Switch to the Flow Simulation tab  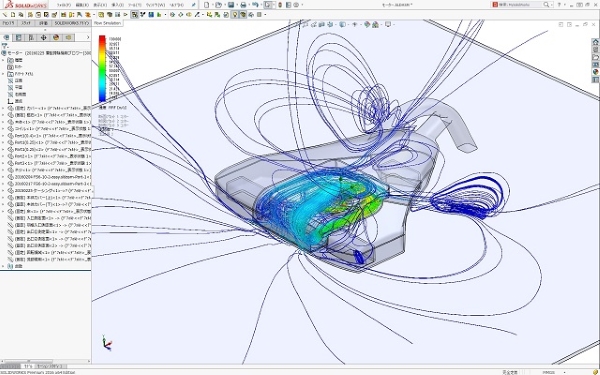[x=107, y=23]
